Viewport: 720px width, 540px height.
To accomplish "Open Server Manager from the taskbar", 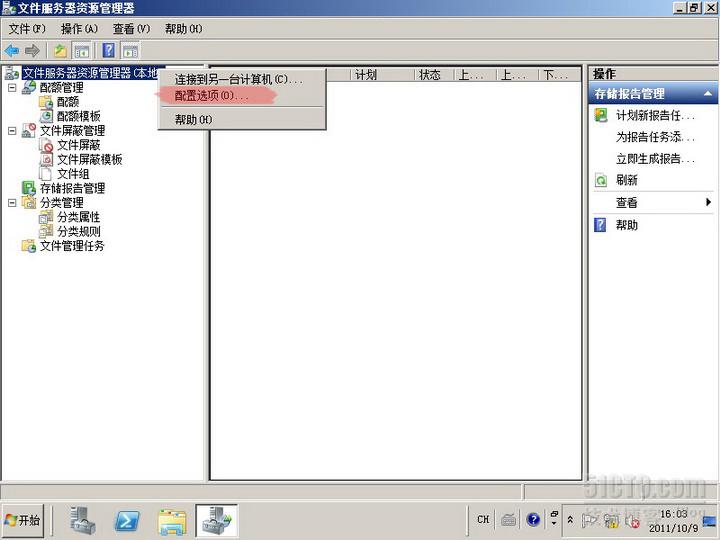I will [83, 521].
